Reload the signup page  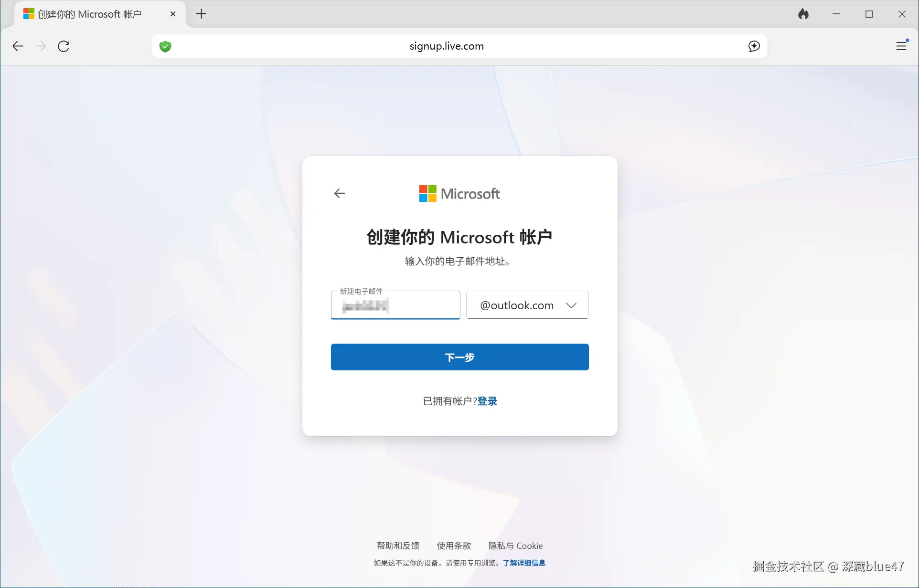click(x=64, y=46)
